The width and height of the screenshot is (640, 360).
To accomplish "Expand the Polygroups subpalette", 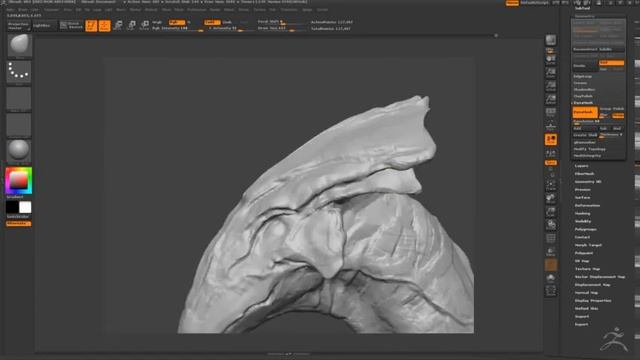I will [x=586, y=229].
